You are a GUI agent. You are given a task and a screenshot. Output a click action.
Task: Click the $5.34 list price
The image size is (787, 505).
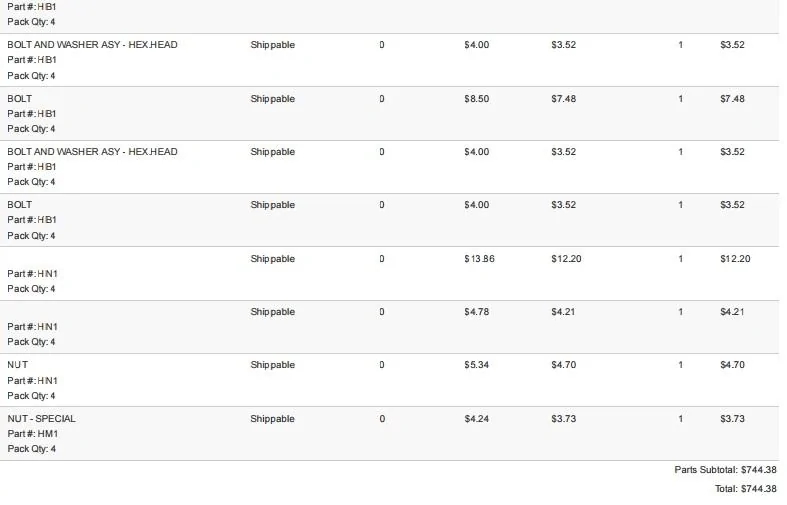coord(476,365)
